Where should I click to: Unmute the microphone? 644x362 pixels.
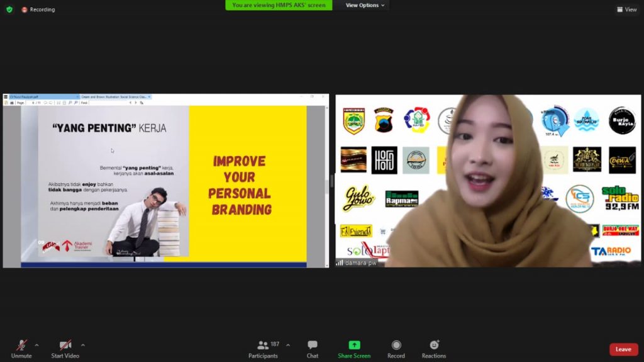(21, 349)
